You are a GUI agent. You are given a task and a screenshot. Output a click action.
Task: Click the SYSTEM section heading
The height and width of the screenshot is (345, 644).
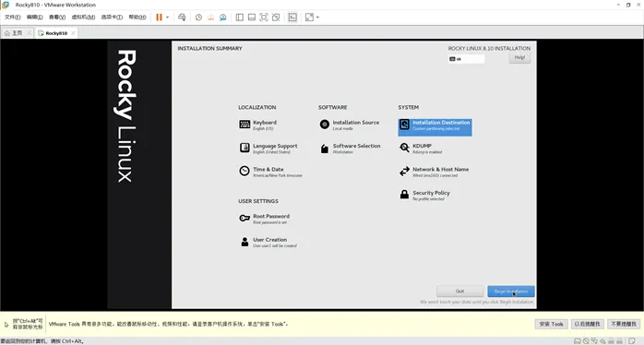click(x=408, y=107)
